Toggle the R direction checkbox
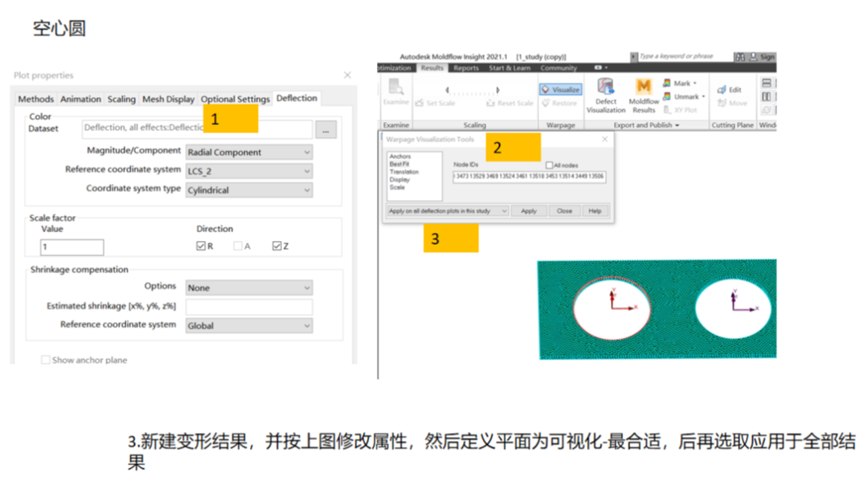Image resolution: width=868 pixels, height=481 pixels. (x=201, y=246)
